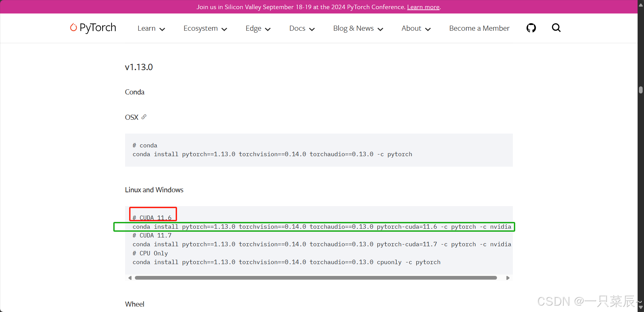Open PyTorch GitHub repository icon

click(531, 28)
